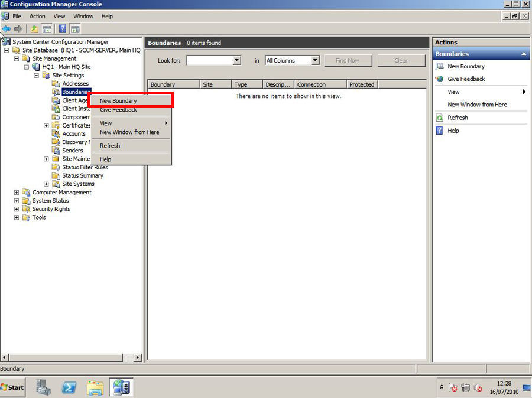Screen dimensions: 532x398
Task: Click the green Refresh icon in Actions pane
Action: tap(440, 118)
